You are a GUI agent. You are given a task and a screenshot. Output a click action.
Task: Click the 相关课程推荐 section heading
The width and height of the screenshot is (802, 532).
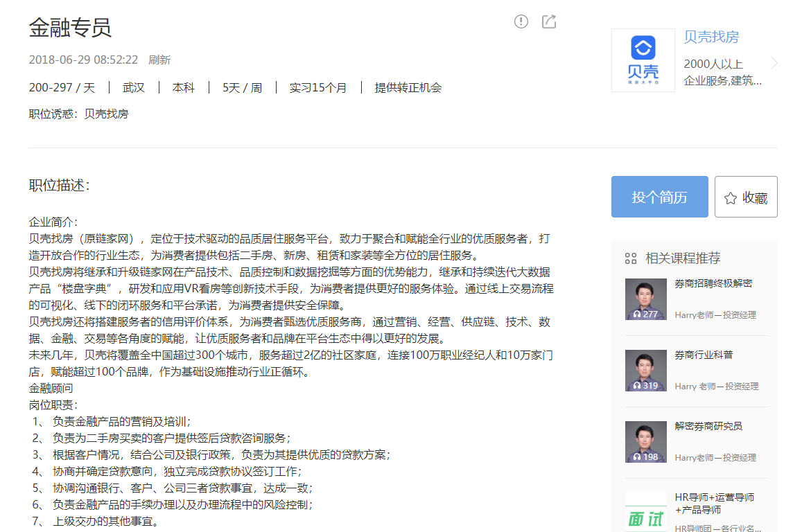point(683,258)
